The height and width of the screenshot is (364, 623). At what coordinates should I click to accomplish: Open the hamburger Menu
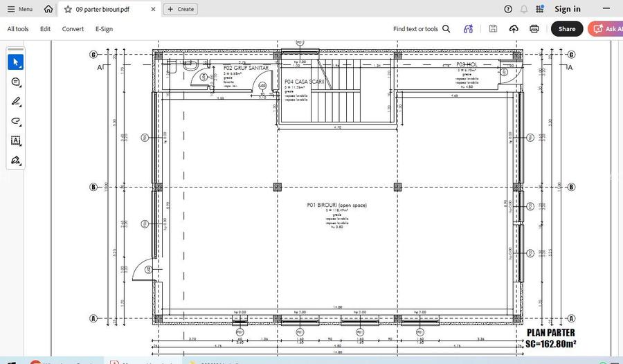[20, 9]
